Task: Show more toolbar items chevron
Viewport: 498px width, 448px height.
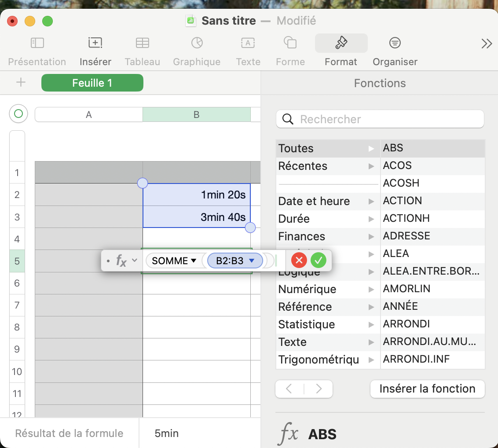Action: [486, 44]
